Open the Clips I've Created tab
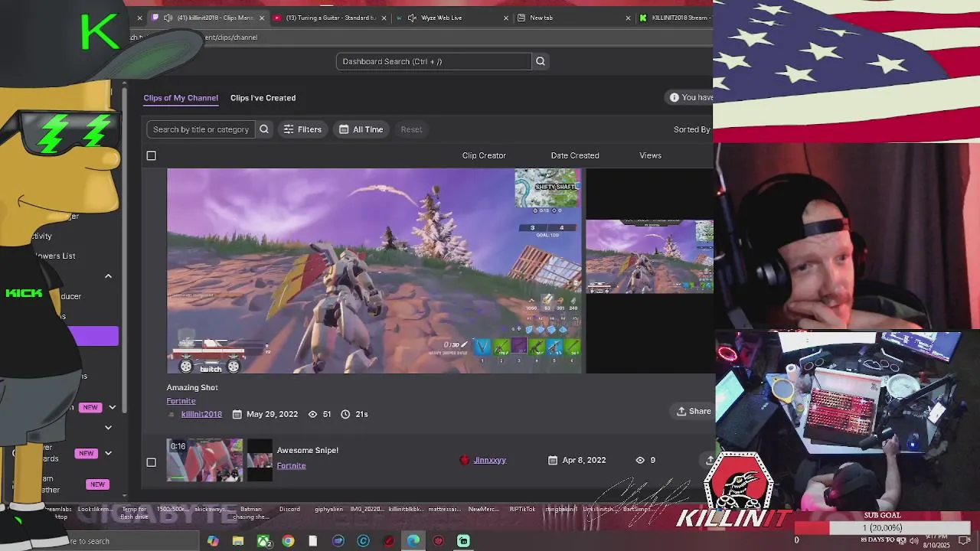Image resolution: width=980 pixels, height=551 pixels. coord(263,98)
